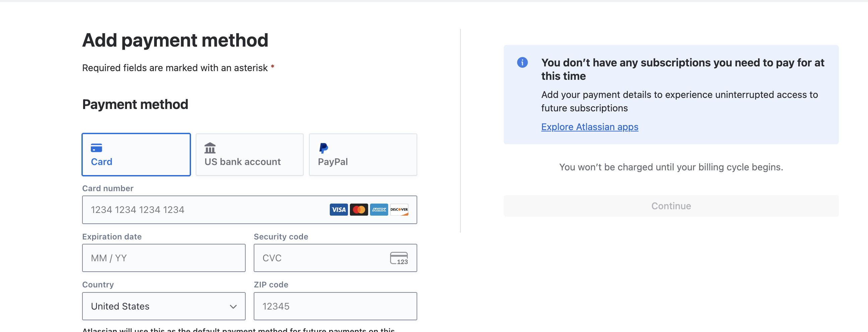Focus the Expiration date MM / YY field
The image size is (868, 332).
(164, 258)
